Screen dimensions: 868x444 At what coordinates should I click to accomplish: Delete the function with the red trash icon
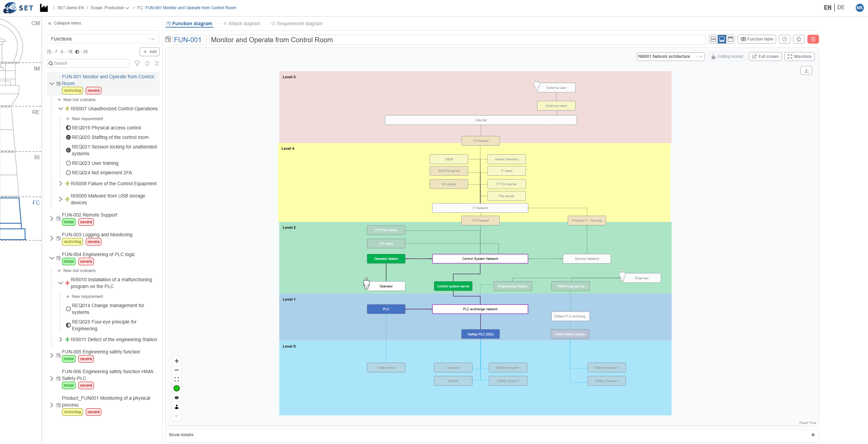[813, 39]
